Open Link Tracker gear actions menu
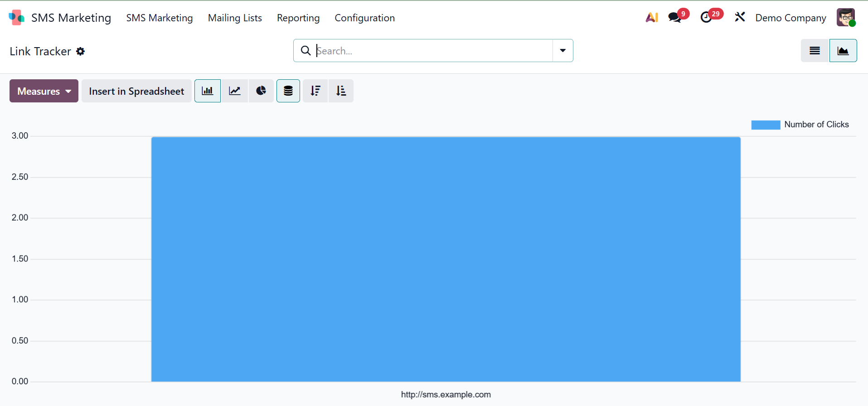868x406 pixels. pos(81,52)
